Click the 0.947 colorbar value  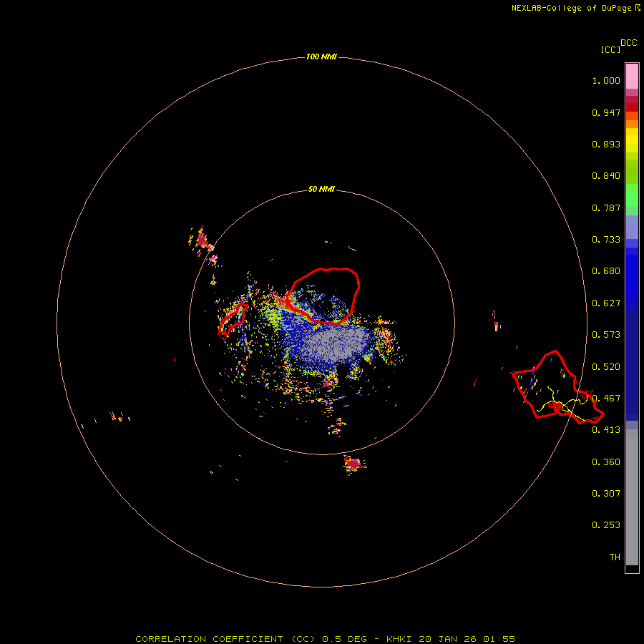(x=606, y=112)
